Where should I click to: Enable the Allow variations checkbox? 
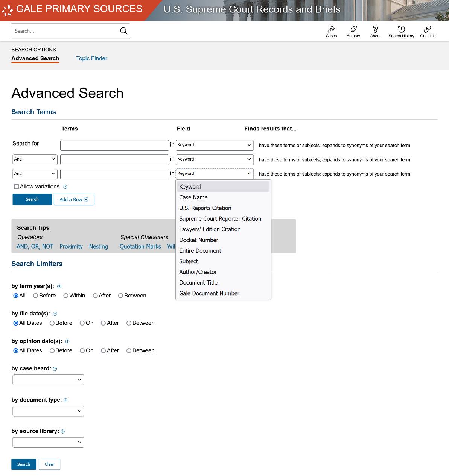point(17,186)
